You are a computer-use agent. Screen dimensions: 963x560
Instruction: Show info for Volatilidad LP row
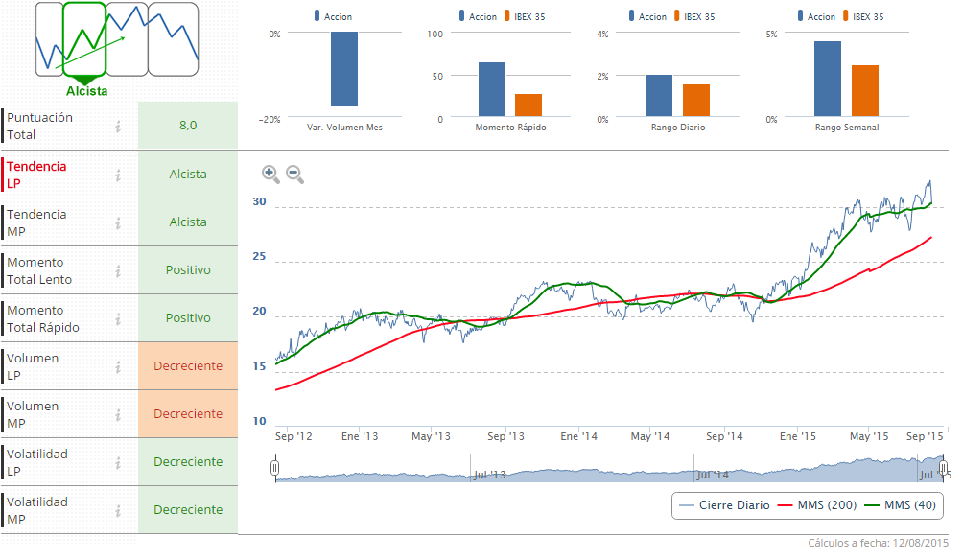click(118, 462)
